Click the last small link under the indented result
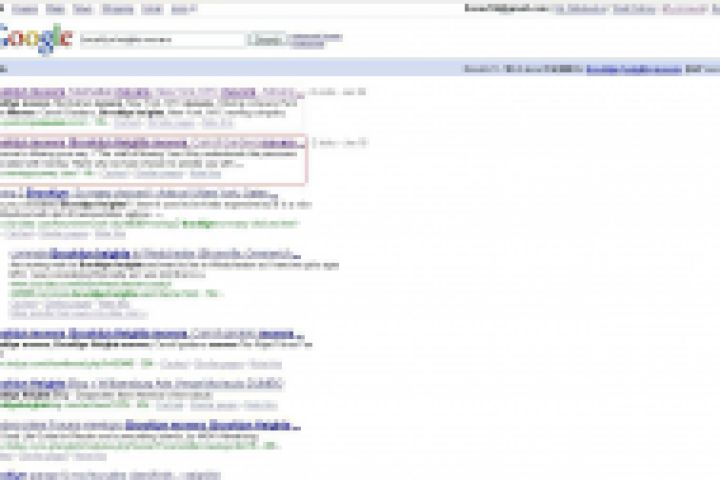 79,315
